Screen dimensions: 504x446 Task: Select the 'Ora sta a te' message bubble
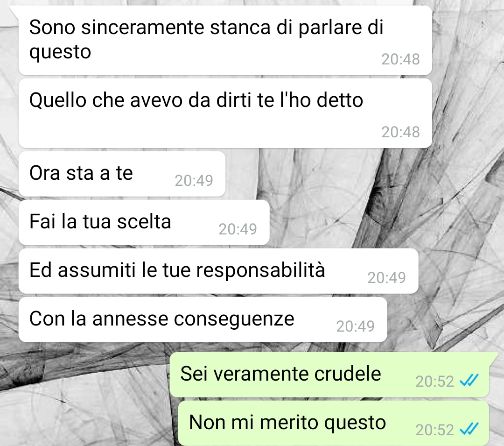[x=122, y=174]
